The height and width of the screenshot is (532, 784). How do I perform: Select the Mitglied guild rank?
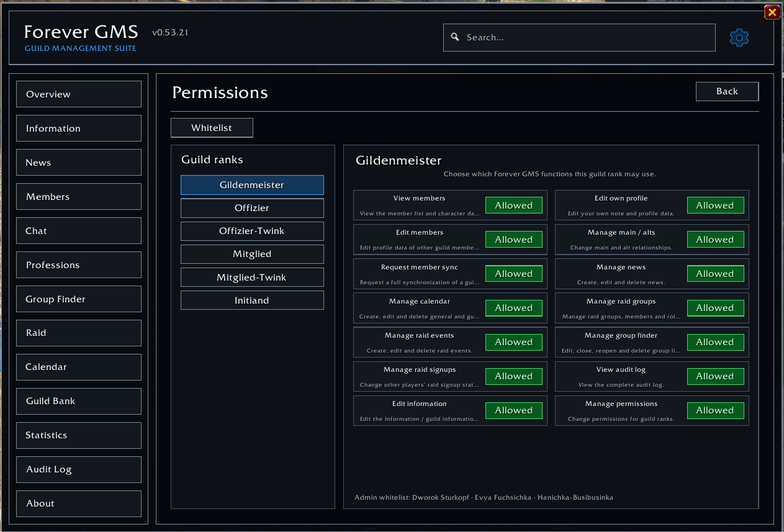252,254
